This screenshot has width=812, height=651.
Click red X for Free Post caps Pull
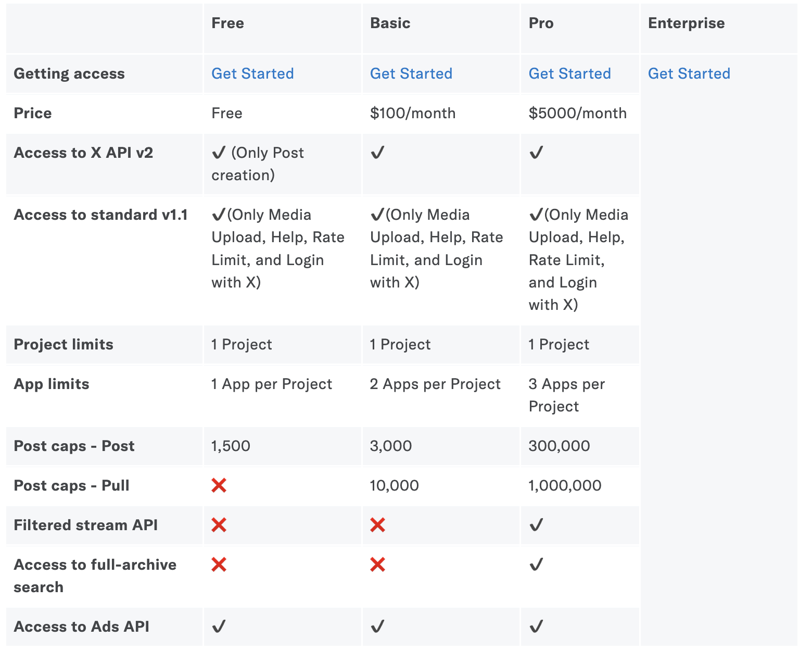[219, 485]
